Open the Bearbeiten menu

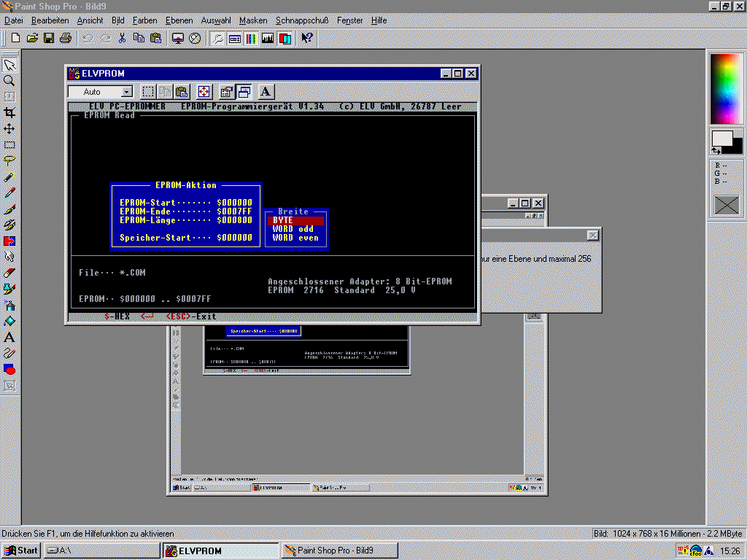click(50, 20)
